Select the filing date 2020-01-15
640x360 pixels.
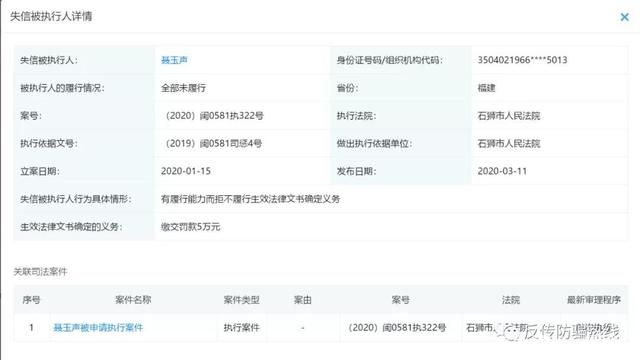pyautogui.click(x=186, y=171)
